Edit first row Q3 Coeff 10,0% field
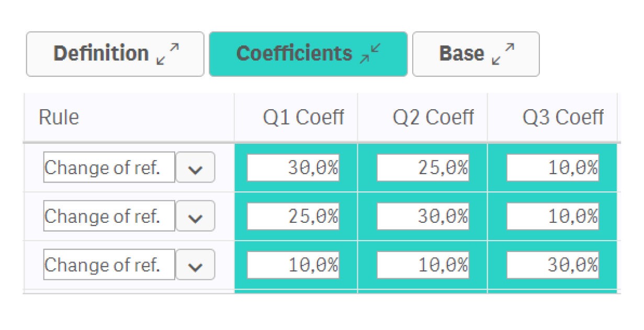644x330 pixels. tap(552, 168)
